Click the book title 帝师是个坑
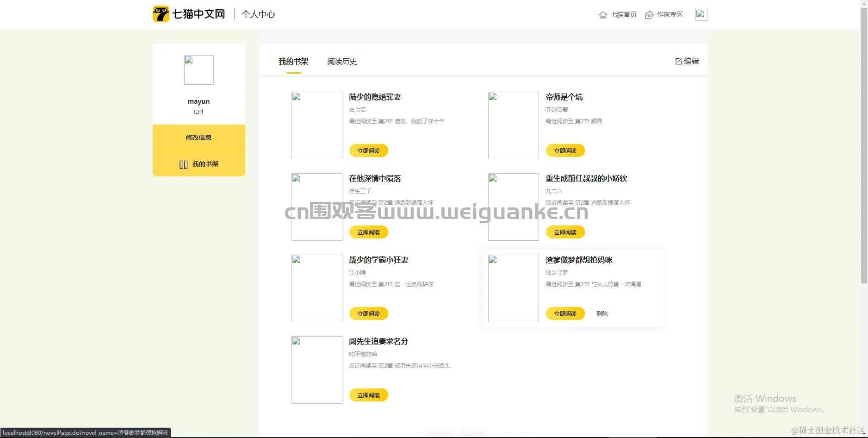 [x=564, y=97]
